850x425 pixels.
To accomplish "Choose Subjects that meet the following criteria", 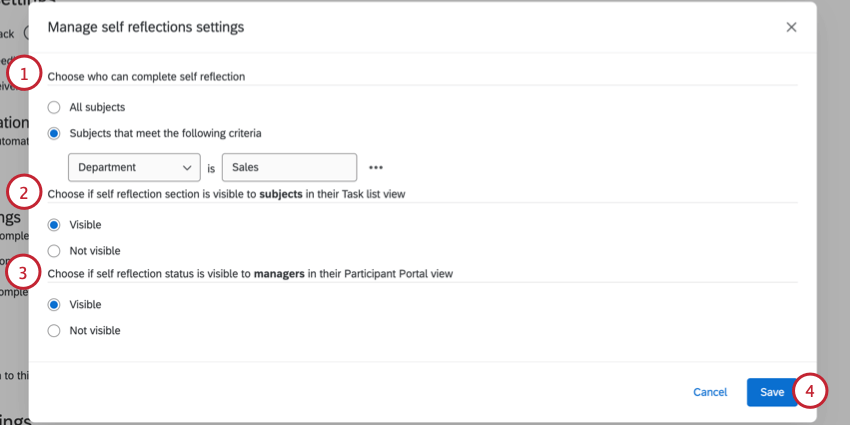I will pyautogui.click(x=54, y=132).
